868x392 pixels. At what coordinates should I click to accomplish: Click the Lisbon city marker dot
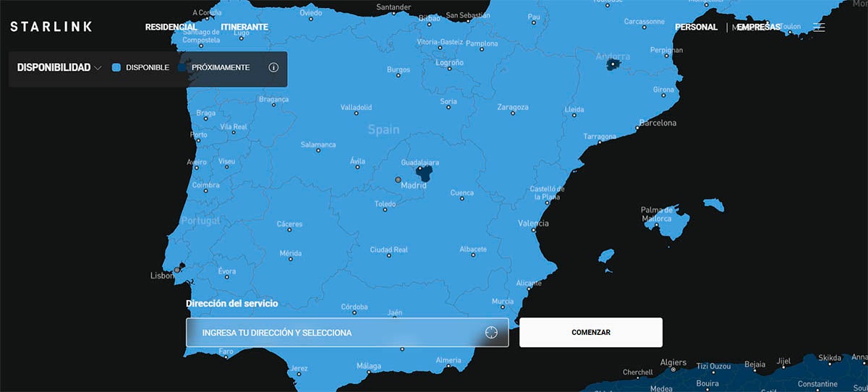pos(176,270)
